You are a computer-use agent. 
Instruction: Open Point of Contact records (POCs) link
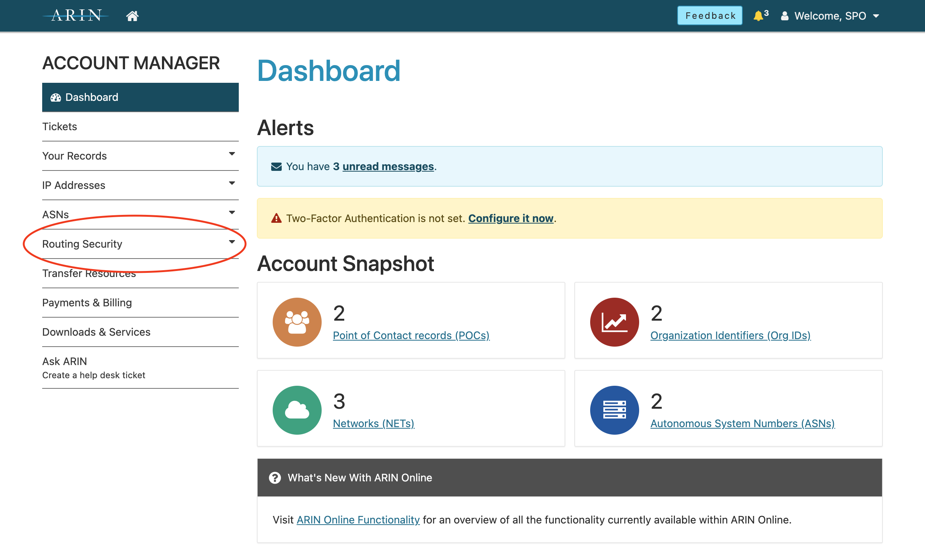[411, 335]
